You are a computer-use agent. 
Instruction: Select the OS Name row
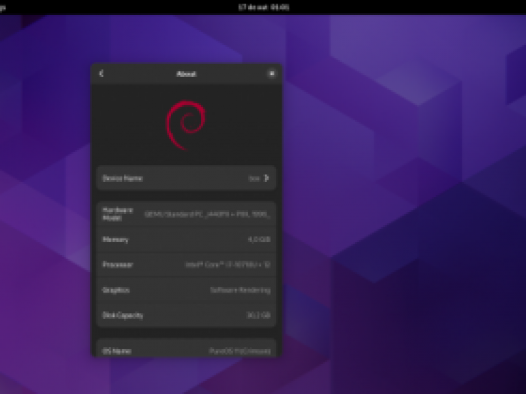coord(186,349)
